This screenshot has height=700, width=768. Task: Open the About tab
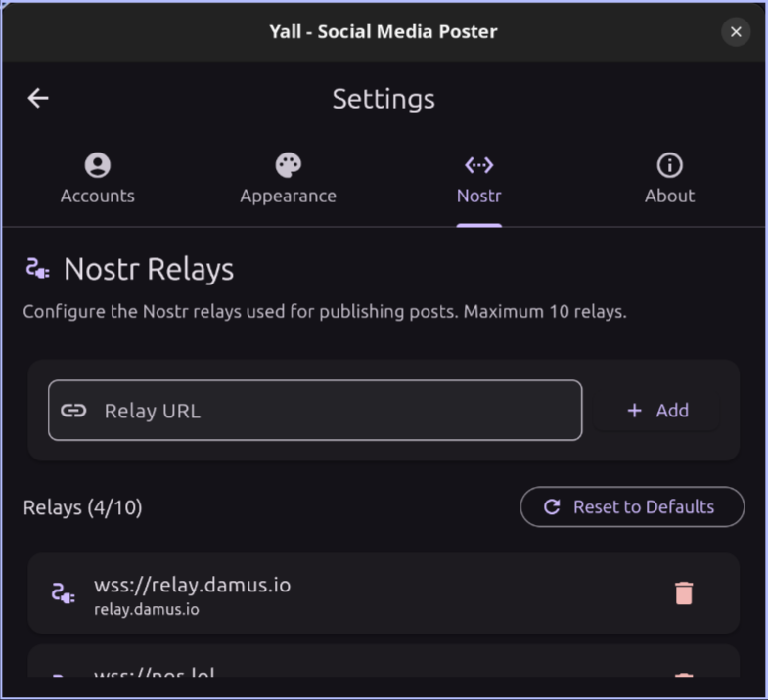pyautogui.click(x=669, y=178)
